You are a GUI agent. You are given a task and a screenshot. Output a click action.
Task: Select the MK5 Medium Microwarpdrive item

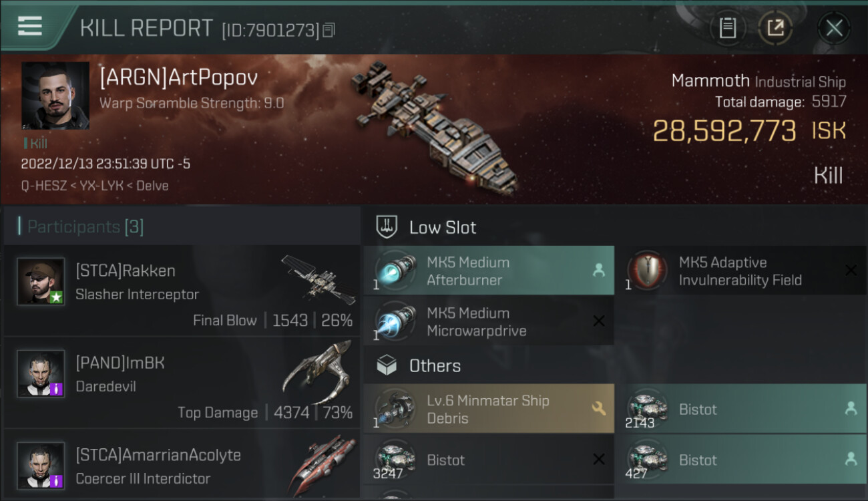click(489, 321)
